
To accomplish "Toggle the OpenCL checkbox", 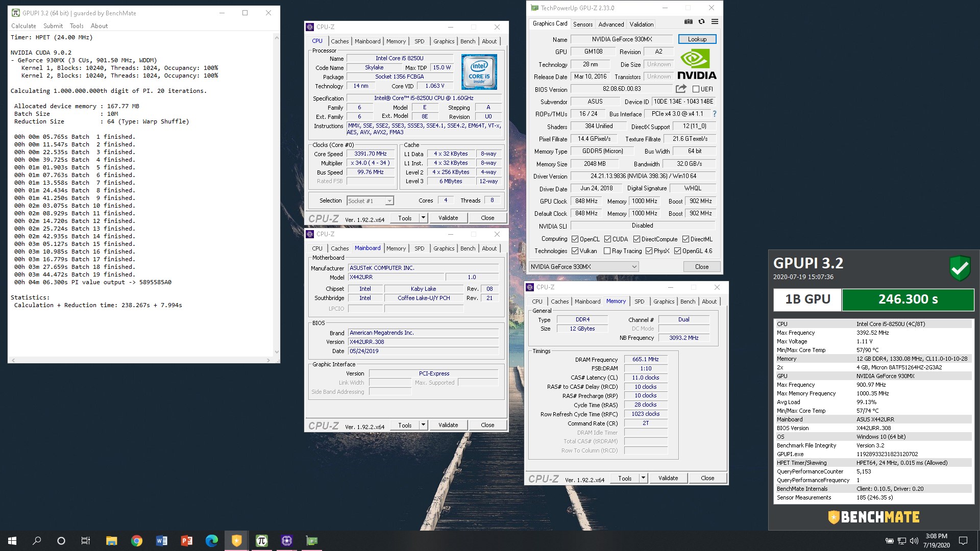I will coord(575,239).
